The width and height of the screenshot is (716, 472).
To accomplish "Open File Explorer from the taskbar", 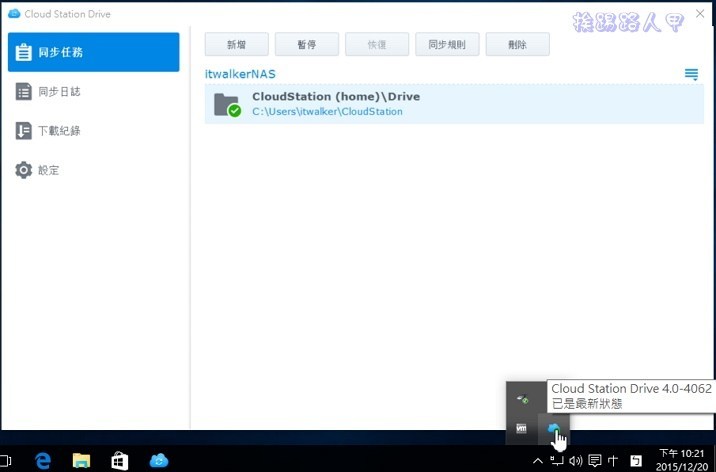I will tap(81, 460).
